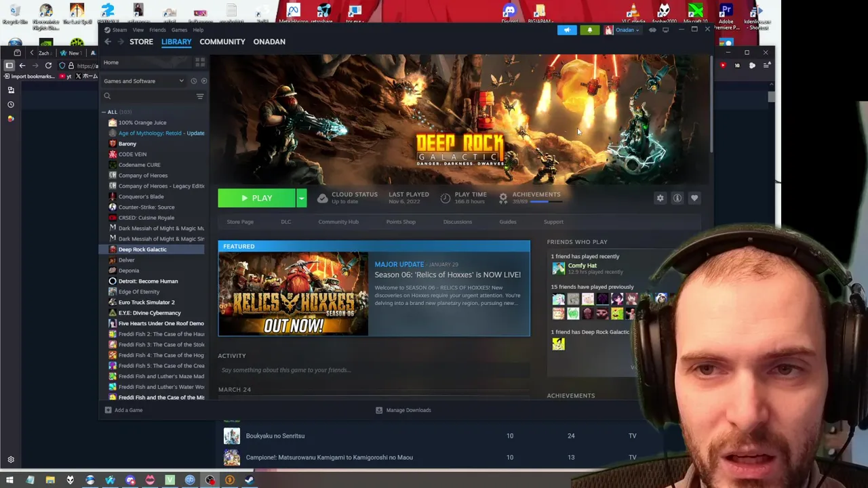The image size is (868, 488).
Task: Expand the PLAY button launch options
Action: click(x=301, y=198)
